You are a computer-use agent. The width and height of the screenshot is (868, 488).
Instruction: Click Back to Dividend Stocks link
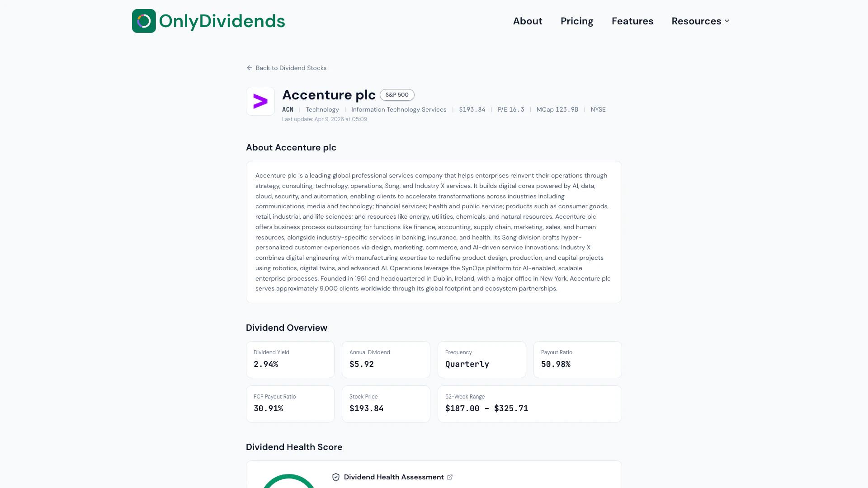[x=291, y=68]
